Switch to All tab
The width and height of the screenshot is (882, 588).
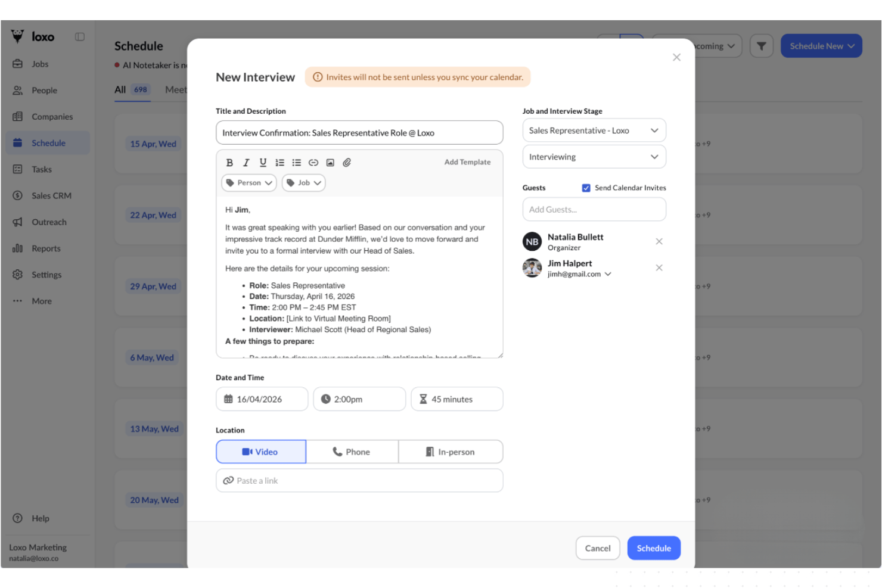[132, 89]
